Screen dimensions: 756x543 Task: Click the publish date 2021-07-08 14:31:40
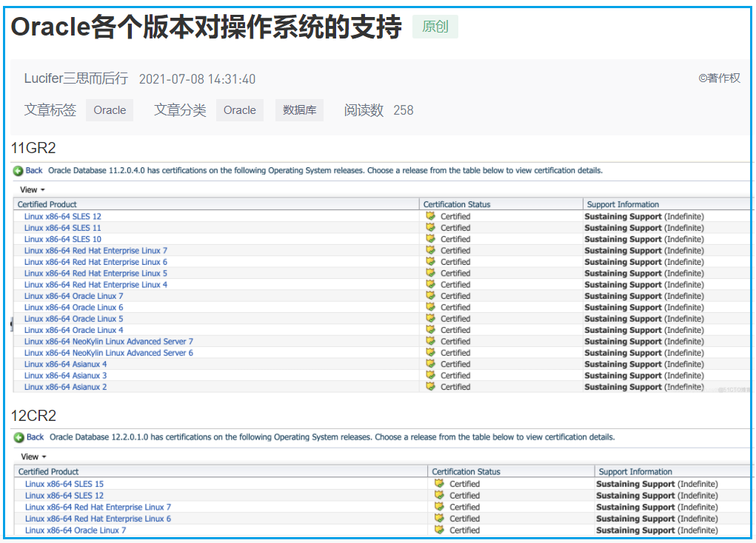click(197, 79)
